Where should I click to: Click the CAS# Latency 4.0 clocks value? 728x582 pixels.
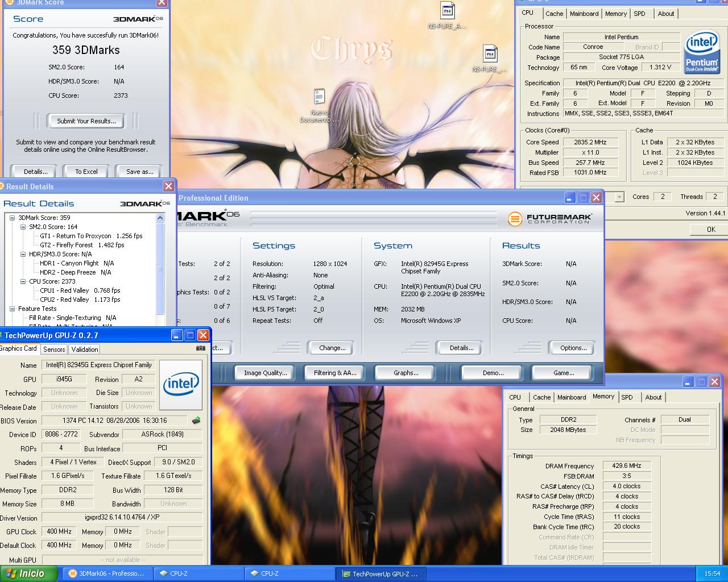point(626,486)
